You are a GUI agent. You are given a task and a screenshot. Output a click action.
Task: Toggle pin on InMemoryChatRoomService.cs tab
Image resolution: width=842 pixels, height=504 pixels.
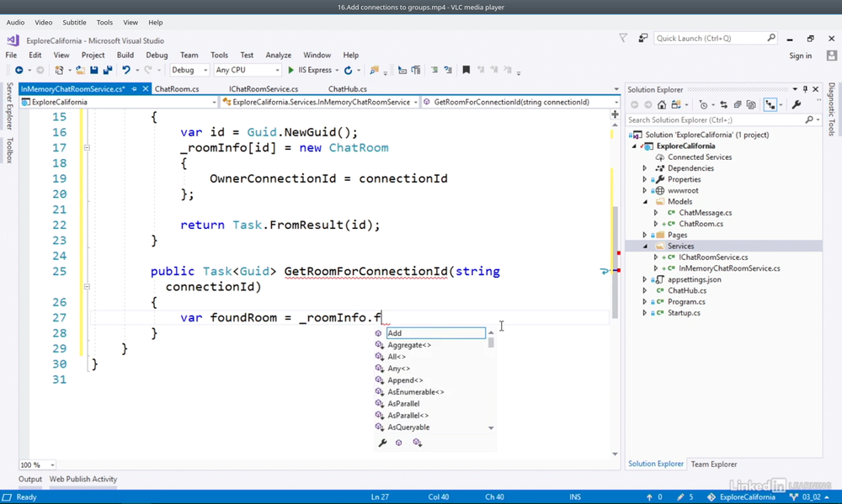click(134, 89)
